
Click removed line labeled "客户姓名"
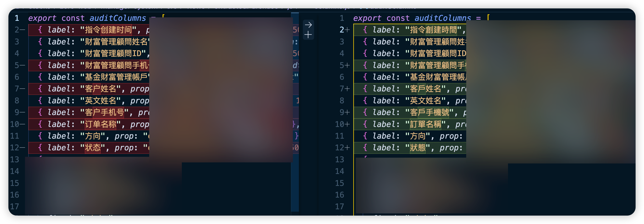[x=89, y=89]
